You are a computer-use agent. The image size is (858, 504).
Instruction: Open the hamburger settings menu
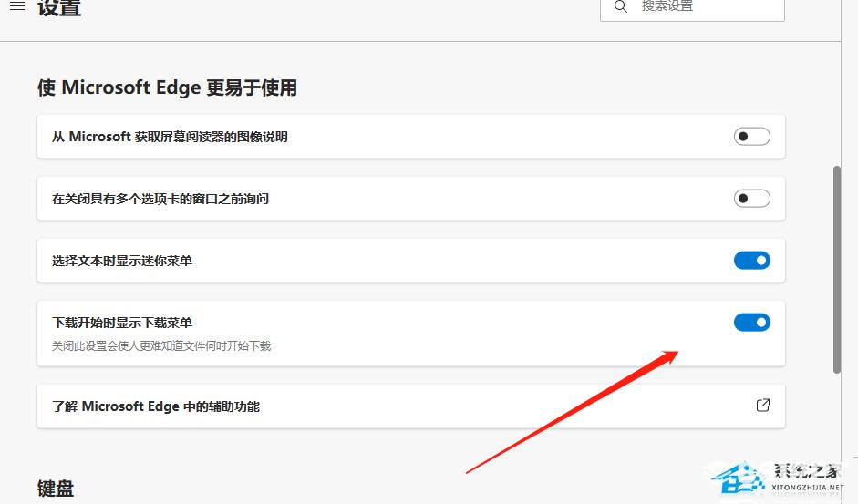coord(17,6)
